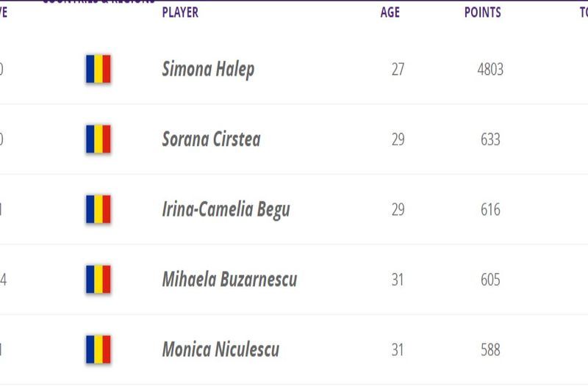Screen dimensions: 588x392
Task: Click Sorana Cirstea's points value 633
Action: click(x=490, y=139)
